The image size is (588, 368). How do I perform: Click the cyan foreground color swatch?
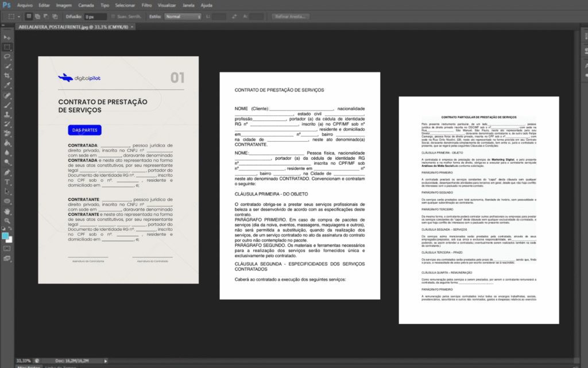[6, 235]
